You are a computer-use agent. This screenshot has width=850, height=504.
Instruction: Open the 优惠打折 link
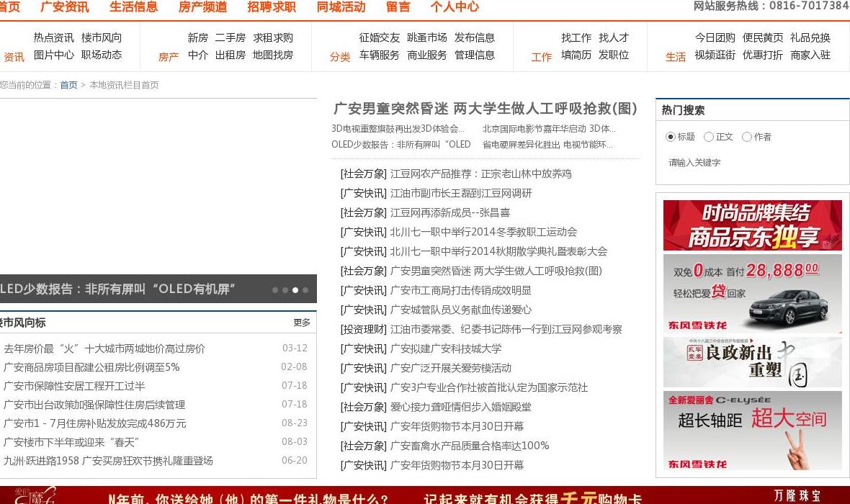point(763,55)
